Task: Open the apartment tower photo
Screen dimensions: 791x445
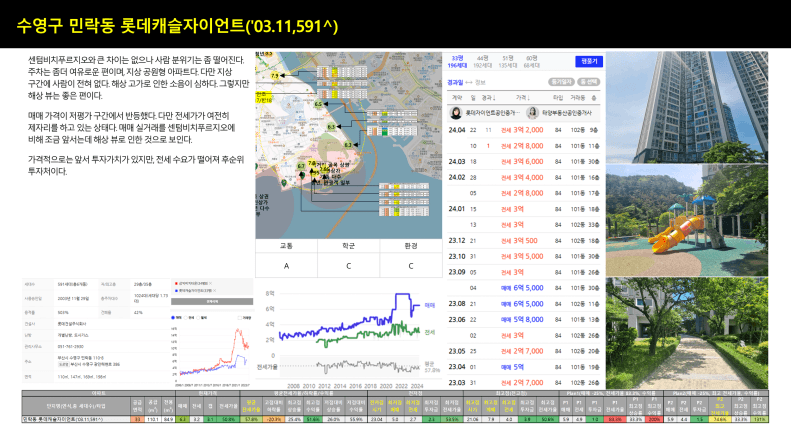Action: coord(687,107)
